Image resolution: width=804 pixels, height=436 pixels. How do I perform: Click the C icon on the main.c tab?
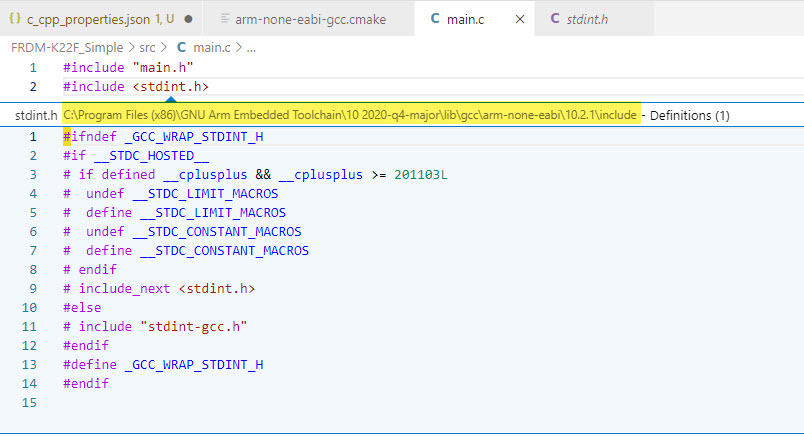click(435, 18)
